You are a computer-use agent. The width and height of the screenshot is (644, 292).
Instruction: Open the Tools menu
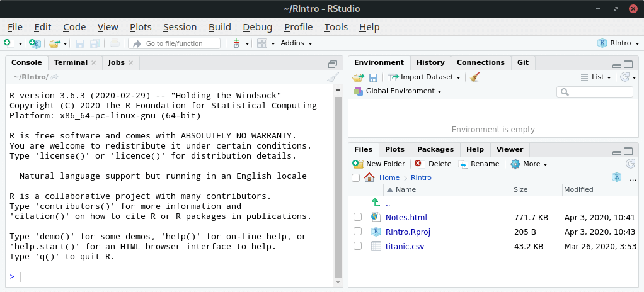point(336,27)
